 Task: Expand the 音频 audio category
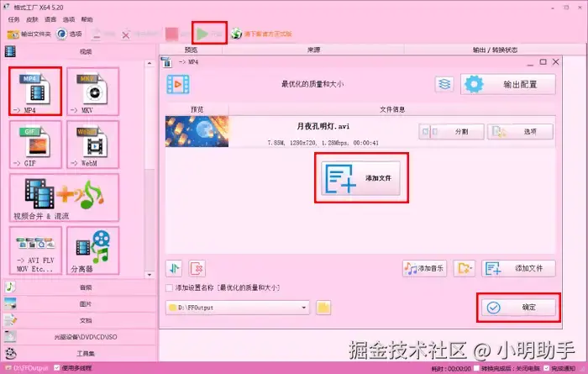80,287
